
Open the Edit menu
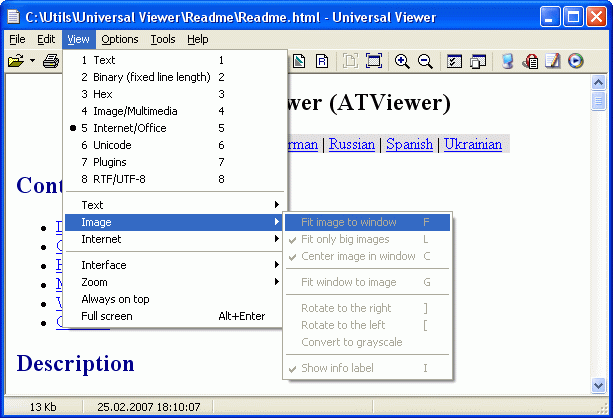click(46, 39)
